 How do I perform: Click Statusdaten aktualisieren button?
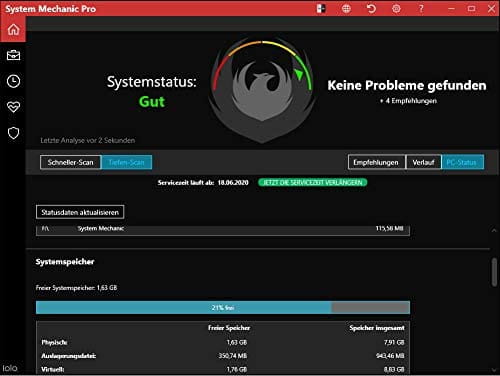[x=80, y=212]
